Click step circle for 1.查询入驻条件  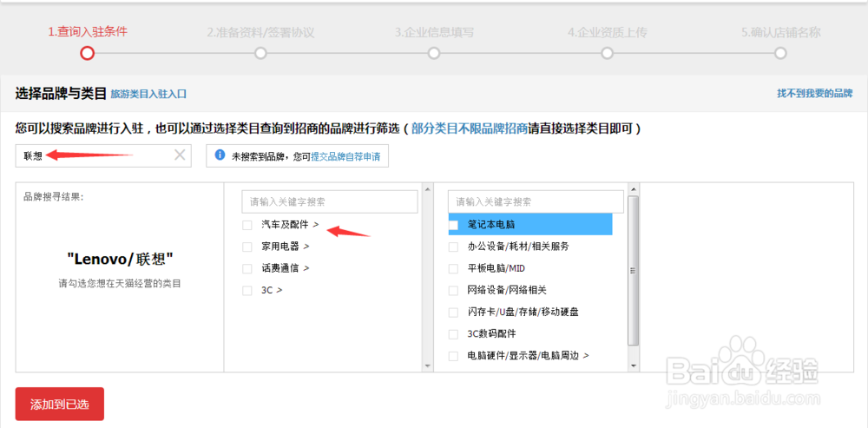click(x=87, y=53)
